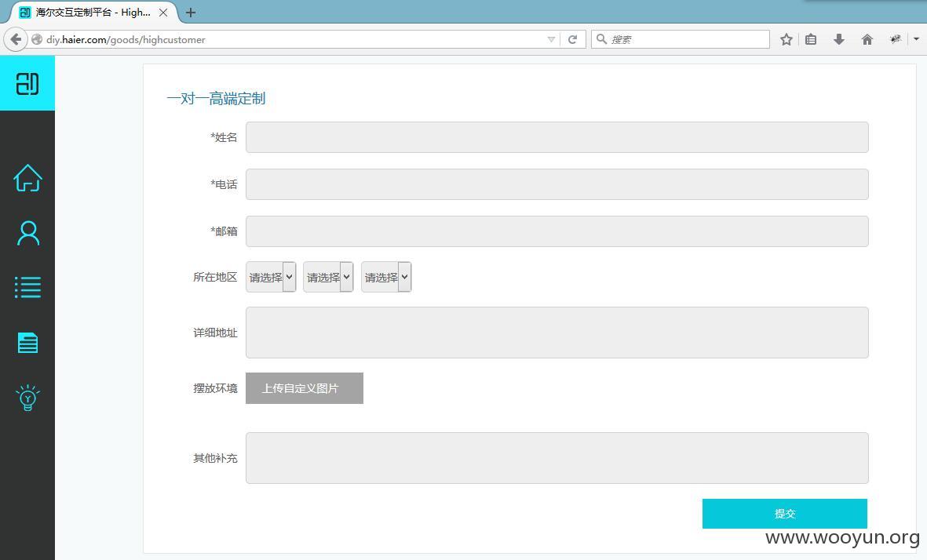The image size is (927, 560).
Task: Click the 所在地区 label
Action: [x=215, y=277]
